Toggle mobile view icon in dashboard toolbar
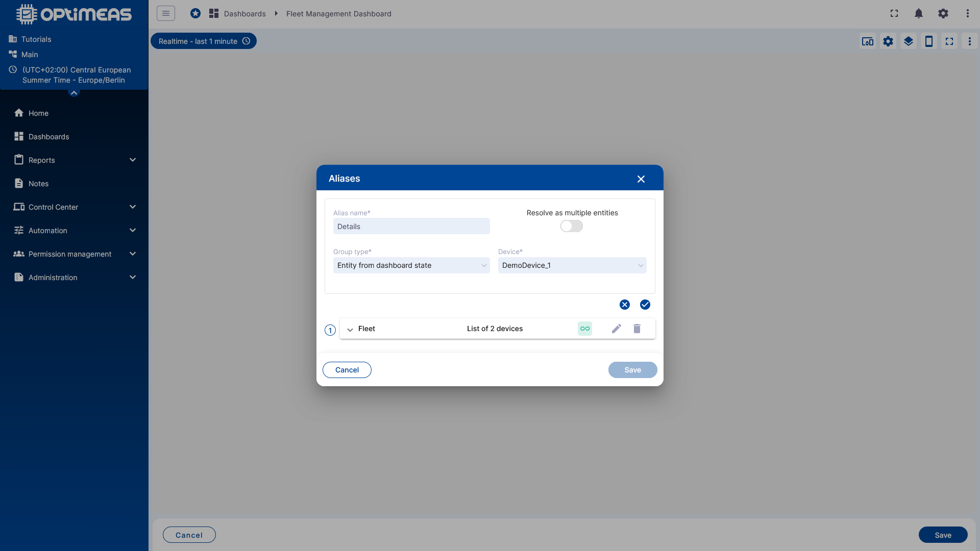Screen dimensions: 980x551 pyautogui.click(x=929, y=41)
